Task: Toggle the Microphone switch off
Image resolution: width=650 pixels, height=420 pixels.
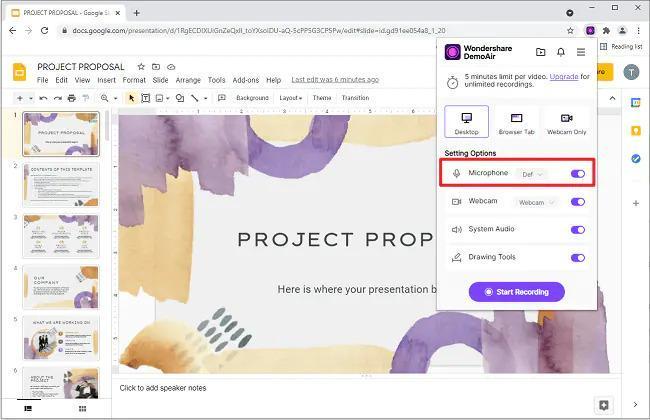Action: click(x=578, y=174)
